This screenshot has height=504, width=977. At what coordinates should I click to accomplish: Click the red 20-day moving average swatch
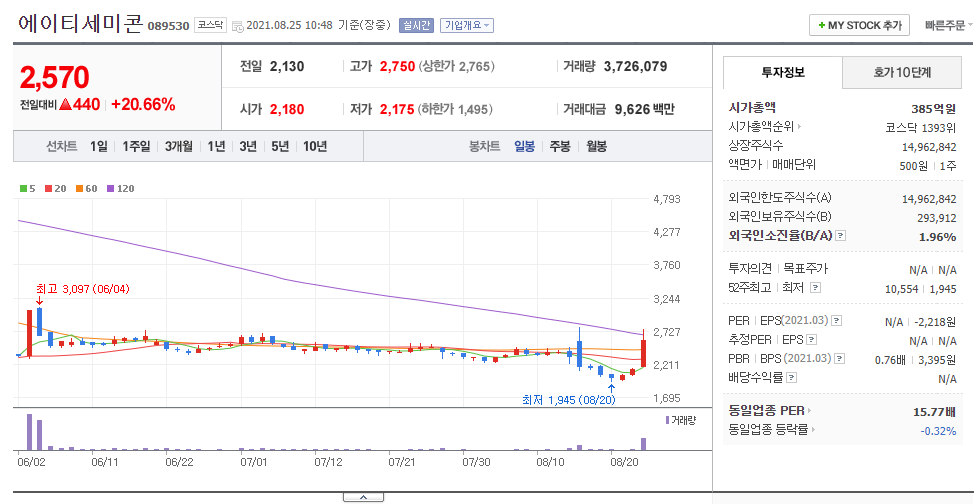(x=49, y=189)
